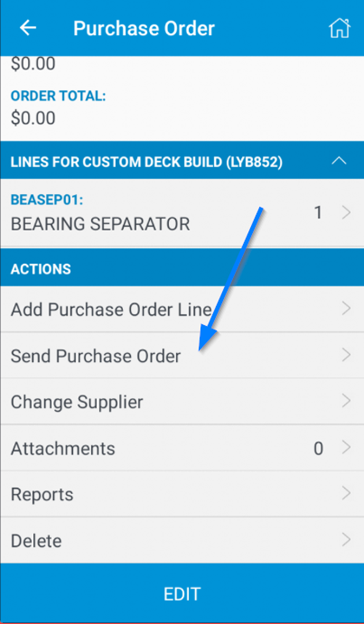This screenshot has height=624, width=364.
Task: Tap the back arrow in the header
Action: (x=27, y=28)
